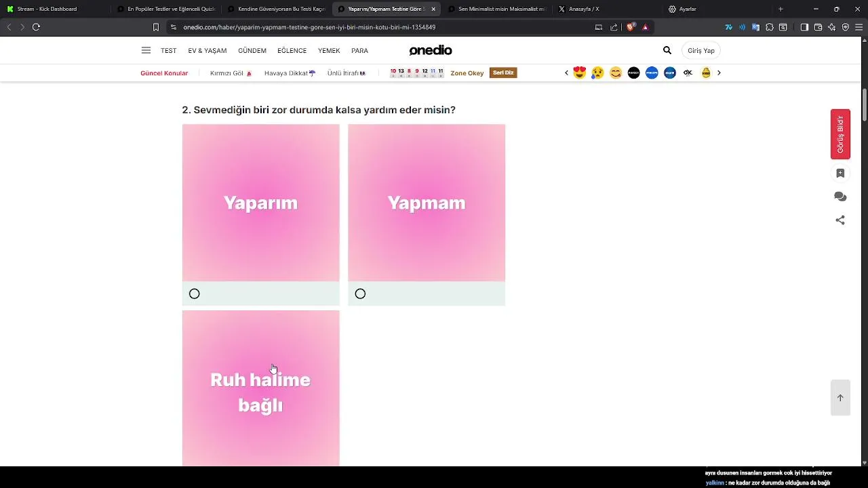Switch to Anasayfa / X tab

coord(606,9)
